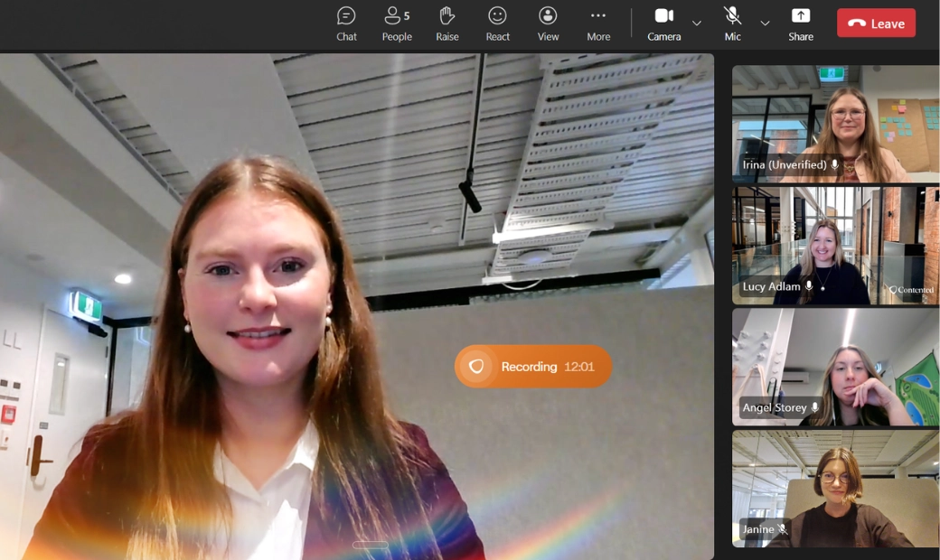Image resolution: width=940 pixels, height=560 pixels.
Task: Click the Janine name label
Action: (758, 529)
